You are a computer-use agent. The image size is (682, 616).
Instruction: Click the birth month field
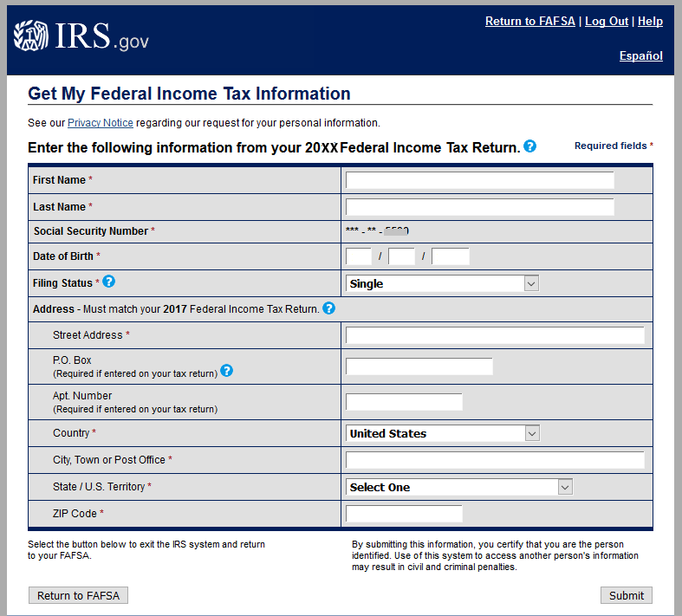point(359,256)
